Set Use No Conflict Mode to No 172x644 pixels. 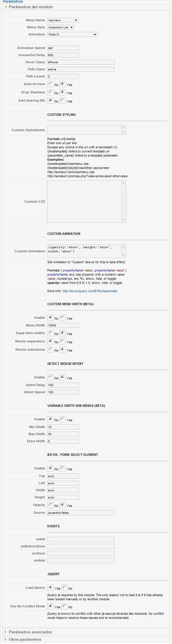[x=65, y=606]
